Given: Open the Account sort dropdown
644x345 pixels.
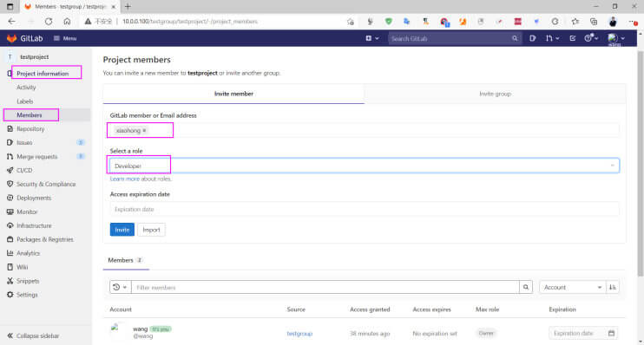Looking at the screenshot, I should pos(573,287).
